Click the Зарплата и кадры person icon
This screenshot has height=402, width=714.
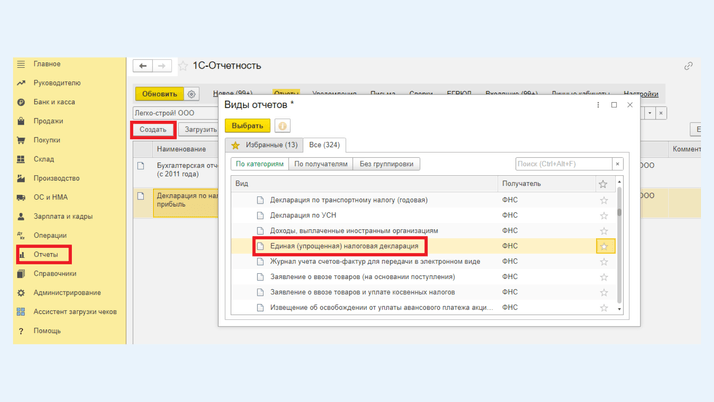tap(21, 216)
